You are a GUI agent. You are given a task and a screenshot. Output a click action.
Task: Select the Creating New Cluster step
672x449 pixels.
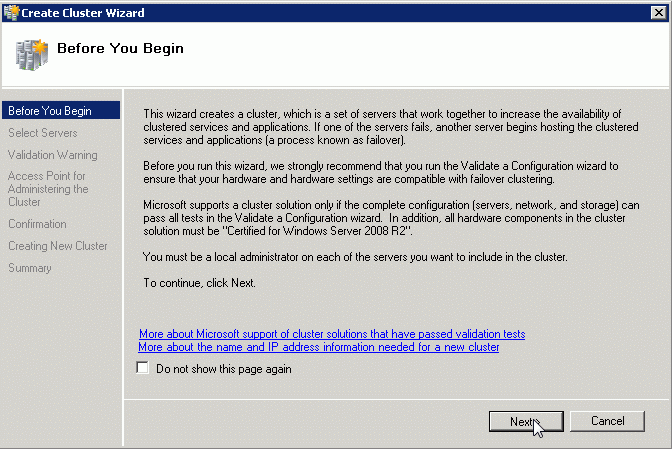click(x=58, y=246)
